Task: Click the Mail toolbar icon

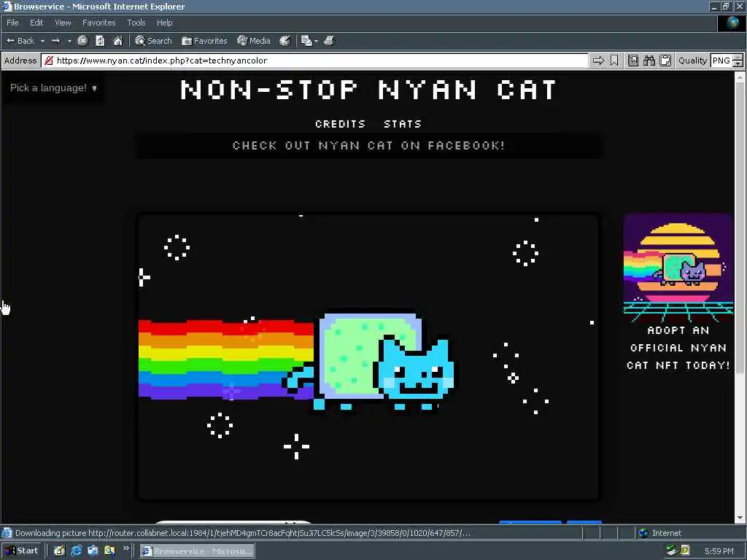Action: 306,41
